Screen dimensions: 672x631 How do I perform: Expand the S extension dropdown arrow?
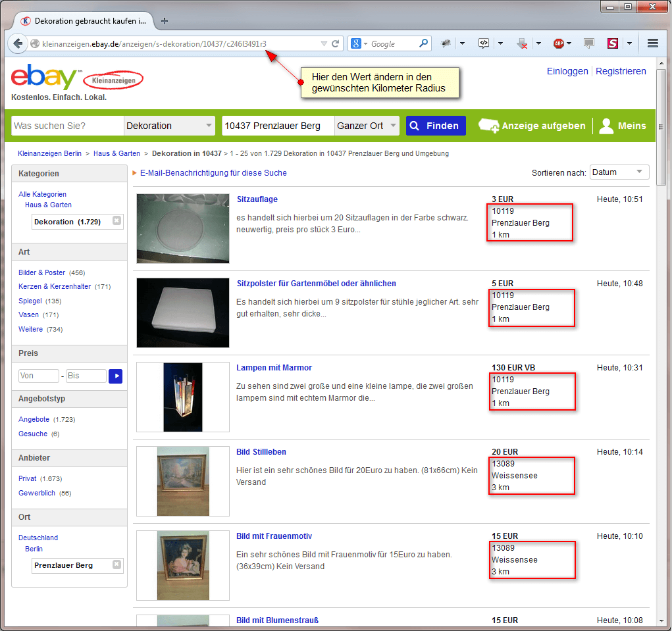(x=630, y=43)
